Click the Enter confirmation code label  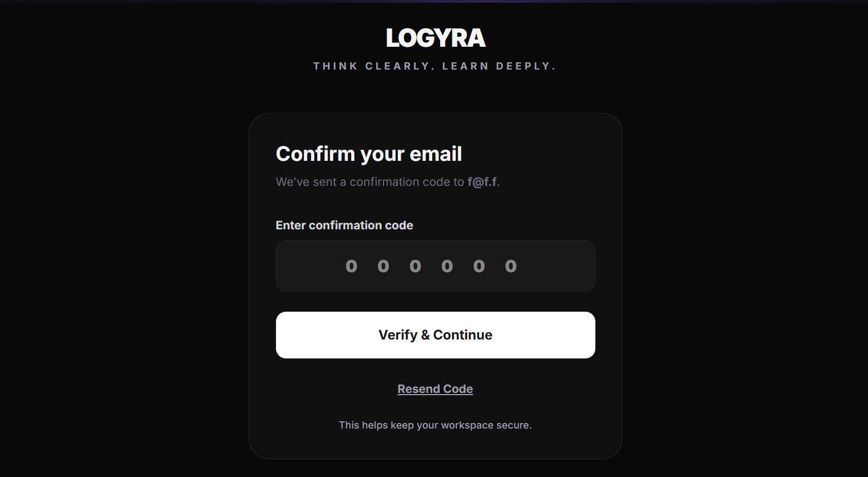pos(344,225)
